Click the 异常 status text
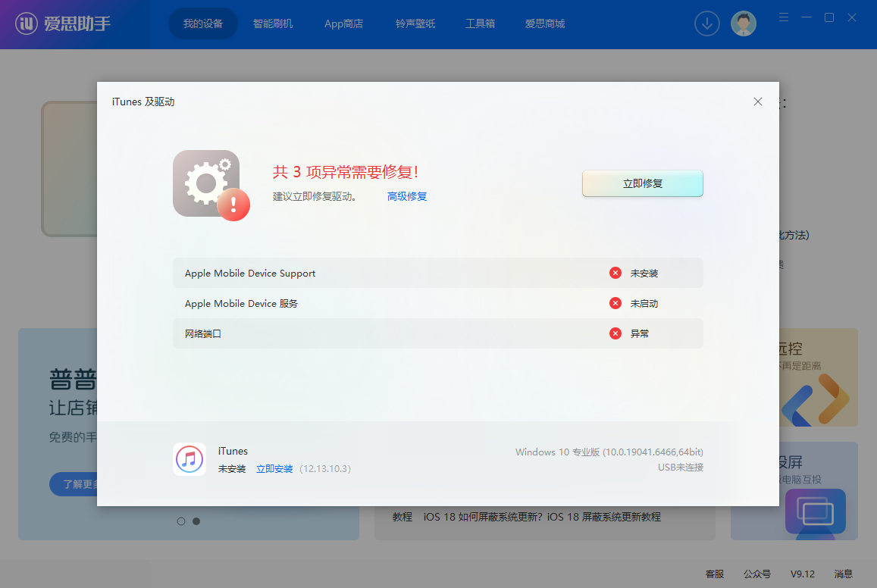Viewport: 877px width, 588px height. click(x=639, y=333)
